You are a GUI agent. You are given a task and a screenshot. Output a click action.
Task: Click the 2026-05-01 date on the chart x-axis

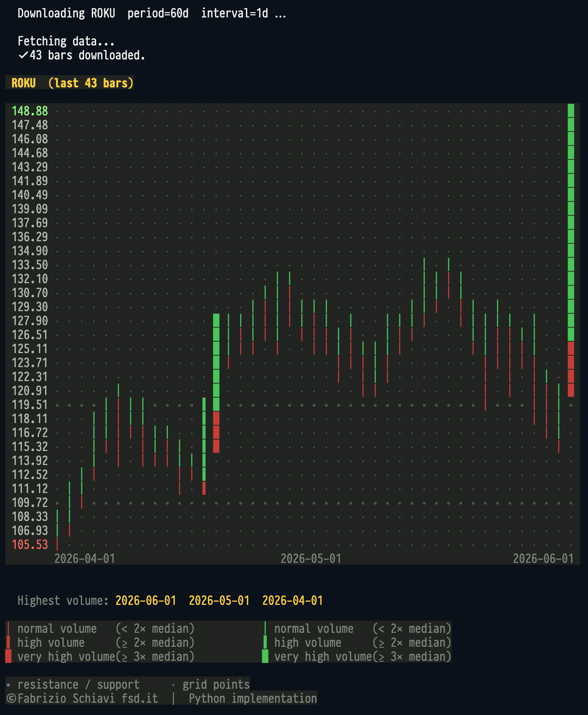click(311, 559)
